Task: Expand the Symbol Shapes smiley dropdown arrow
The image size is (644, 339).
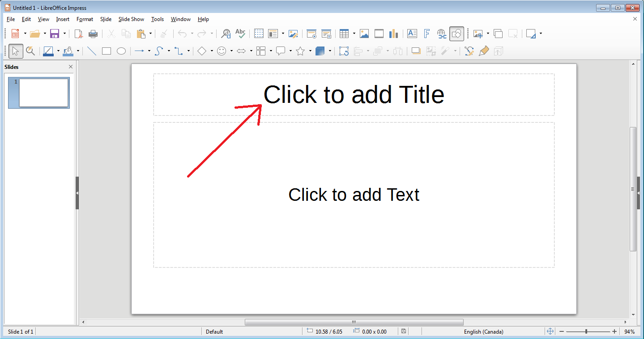Action: coord(231,51)
